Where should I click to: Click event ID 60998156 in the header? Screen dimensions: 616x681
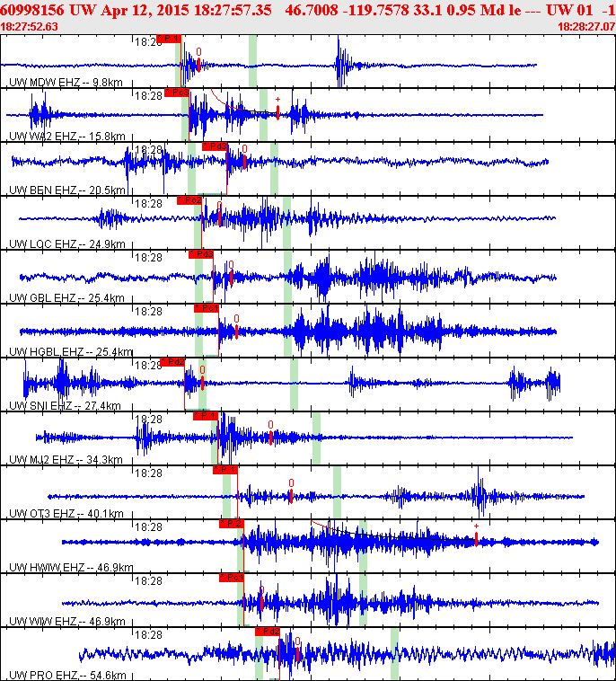[32, 10]
